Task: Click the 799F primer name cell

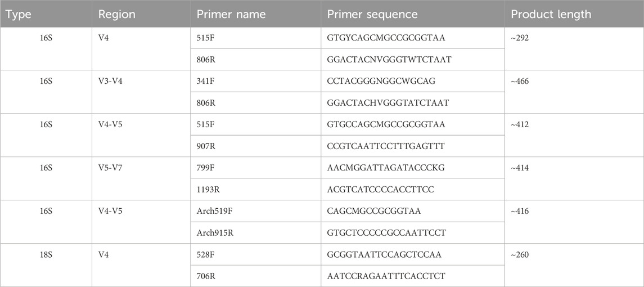Action: click(255, 168)
